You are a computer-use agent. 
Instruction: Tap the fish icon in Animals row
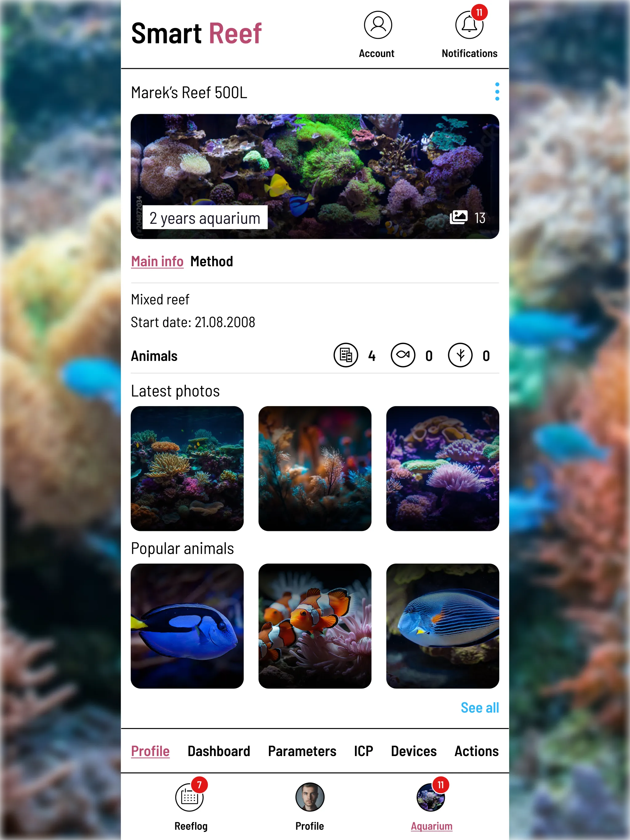coord(404,355)
